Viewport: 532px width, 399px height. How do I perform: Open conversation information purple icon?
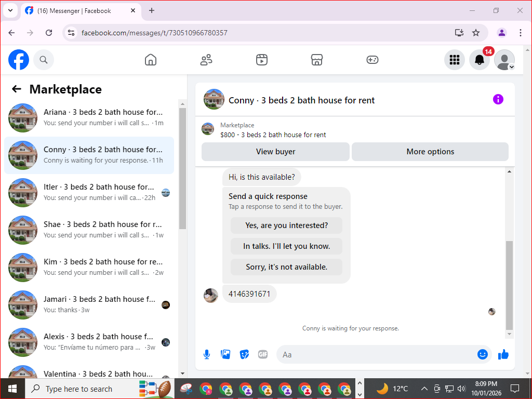[x=498, y=99]
